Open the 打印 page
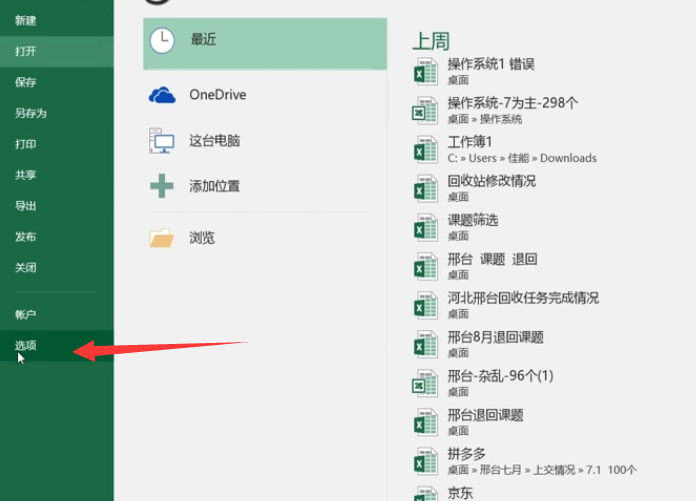 pos(57,144)
